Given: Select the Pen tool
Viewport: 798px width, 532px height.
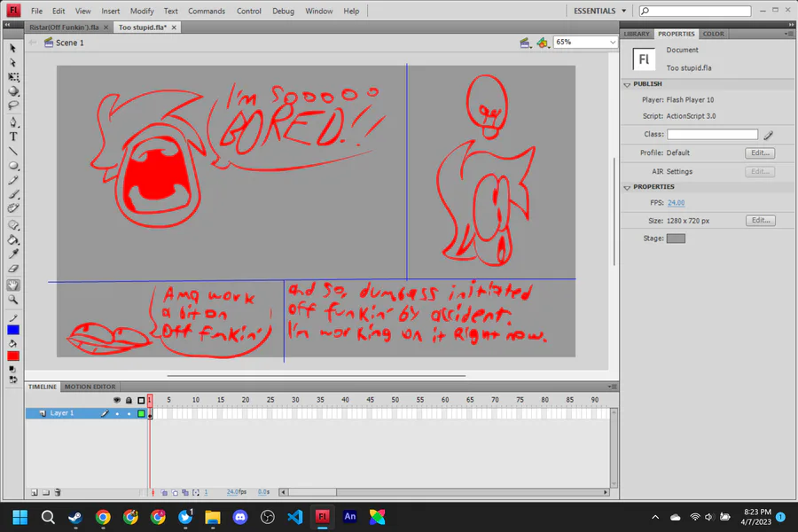Looking at the screenshot, I should tap(13, 122).
